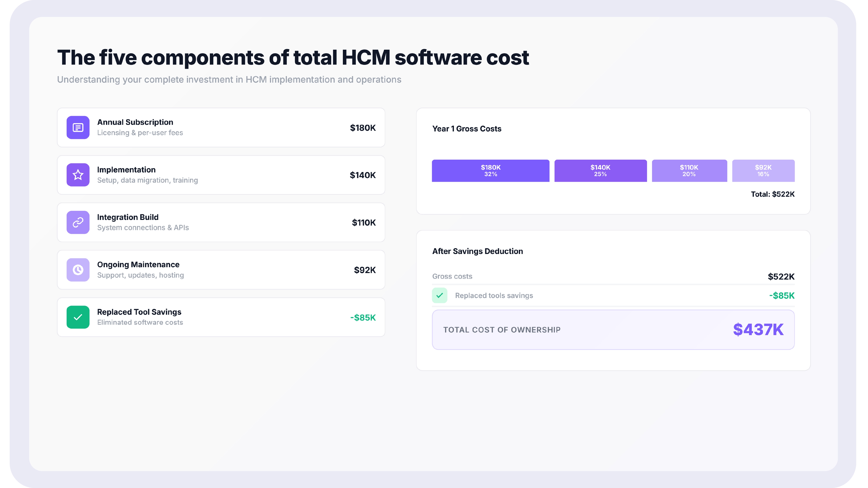Click the Replaced Tool Savings title
Viewport: 868px width, 488px height.
(x=139, y=312)
